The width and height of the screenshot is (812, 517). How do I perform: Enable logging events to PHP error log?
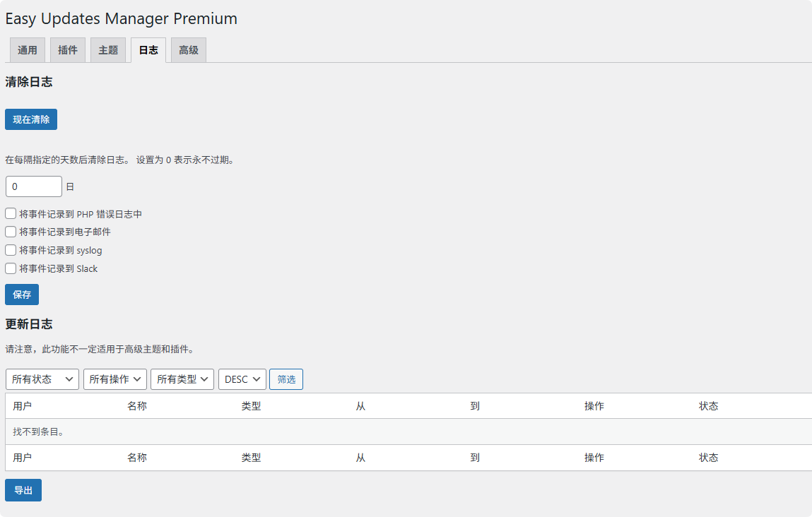[11, 214]
